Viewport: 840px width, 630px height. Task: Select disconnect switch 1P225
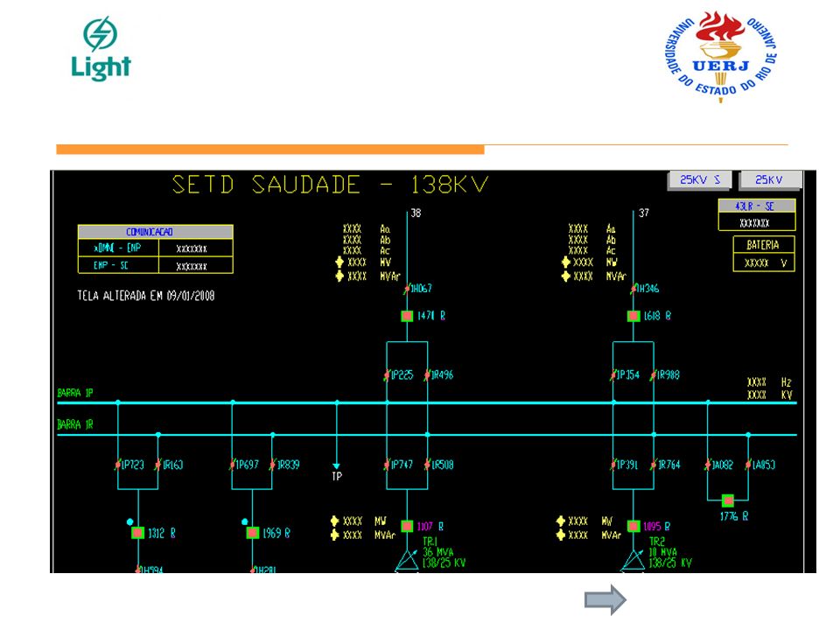tap(387, 375)
